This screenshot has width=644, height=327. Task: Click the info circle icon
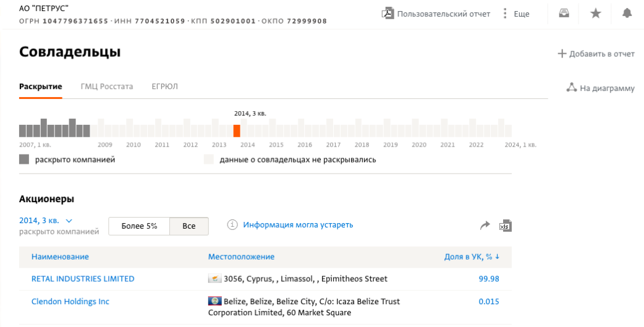232,225
